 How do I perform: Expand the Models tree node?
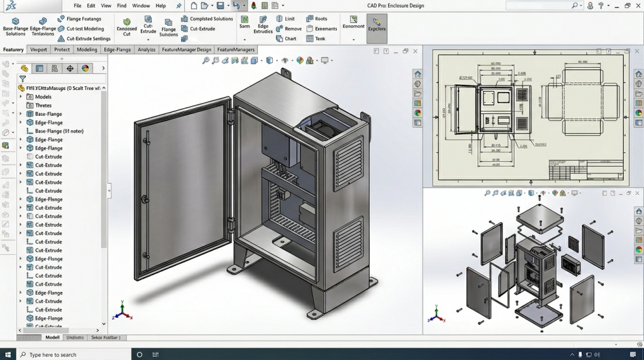[x=21, y=97]
